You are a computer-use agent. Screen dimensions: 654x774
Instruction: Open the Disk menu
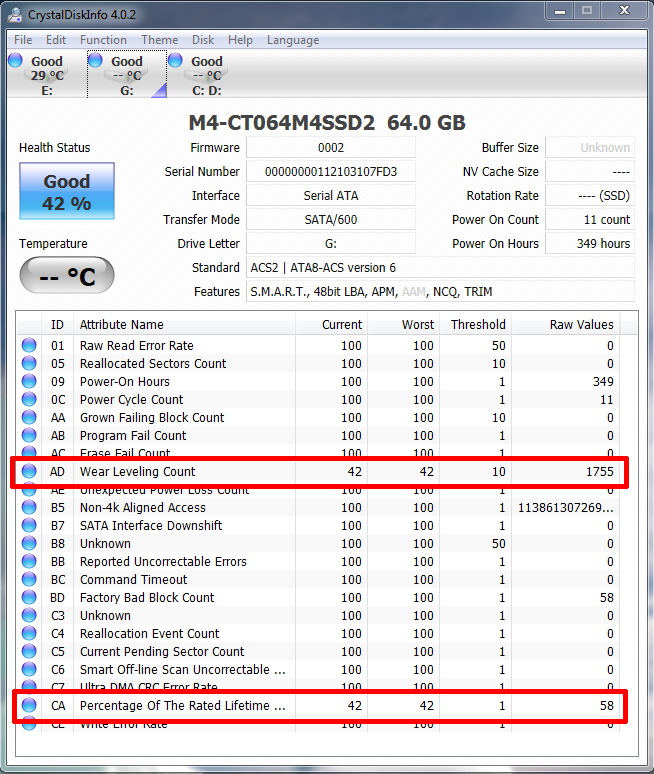click(203, 40)
